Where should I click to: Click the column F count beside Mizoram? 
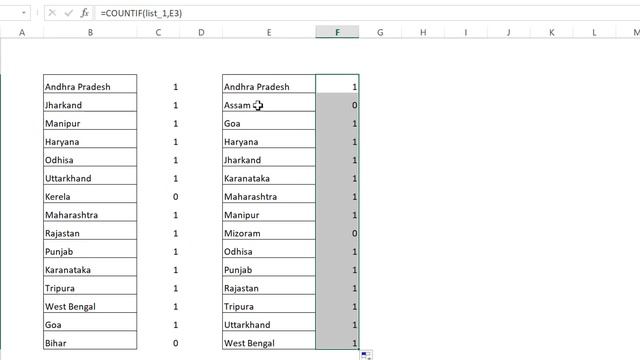pyautogui.click(x=338, y=231)
